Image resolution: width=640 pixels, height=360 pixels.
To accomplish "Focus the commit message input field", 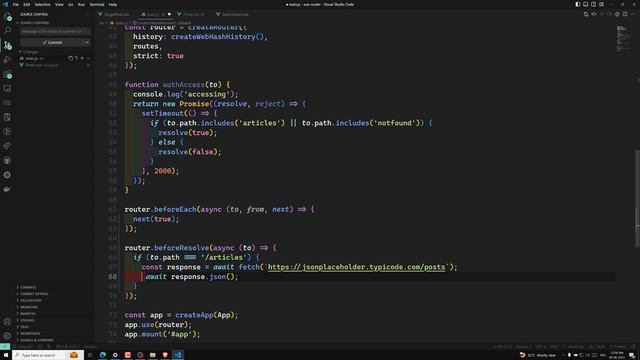I will point(55,31).
